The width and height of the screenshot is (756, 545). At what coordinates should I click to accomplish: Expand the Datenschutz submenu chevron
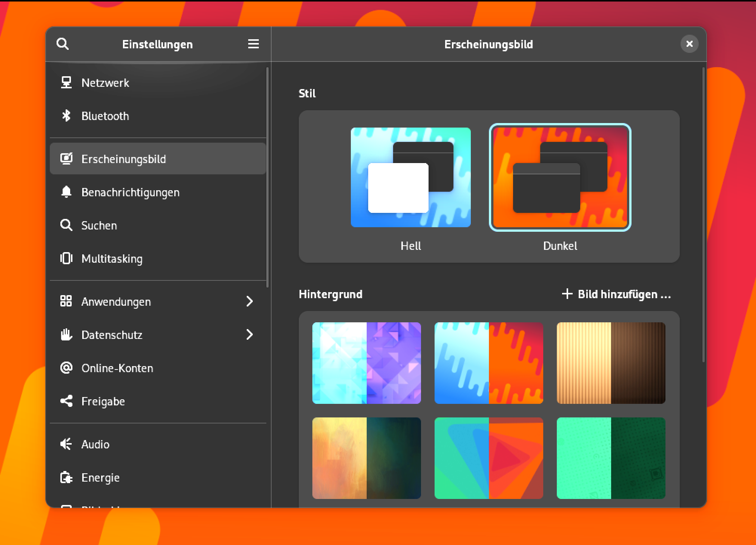[249, 335]
